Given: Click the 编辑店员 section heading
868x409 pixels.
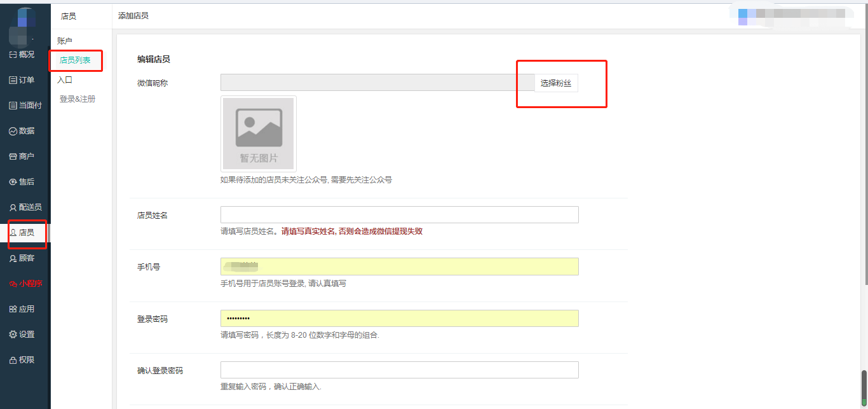Looking at the screenshot, I should click(154, 59).
